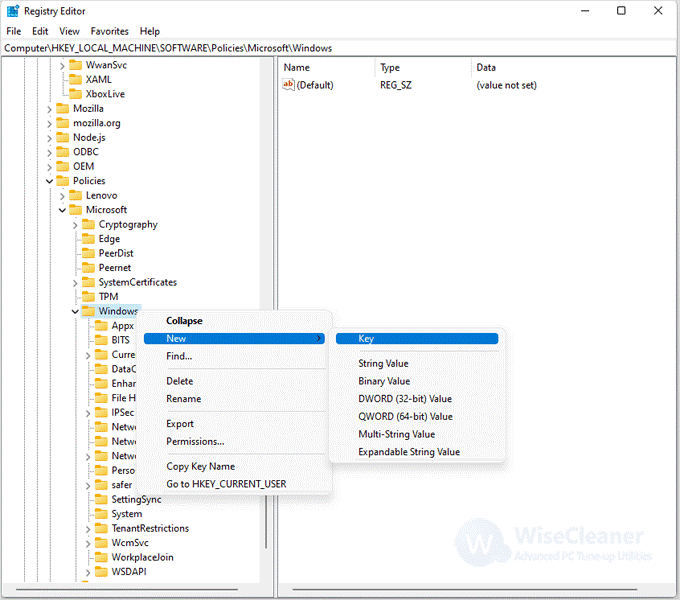Screen dimensions: 680x600
Task: Choose Key from the New submenu
Action: point(417,339)
